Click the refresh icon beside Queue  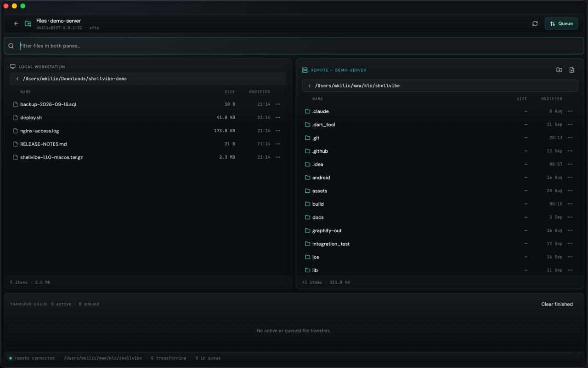pos(535,23)
